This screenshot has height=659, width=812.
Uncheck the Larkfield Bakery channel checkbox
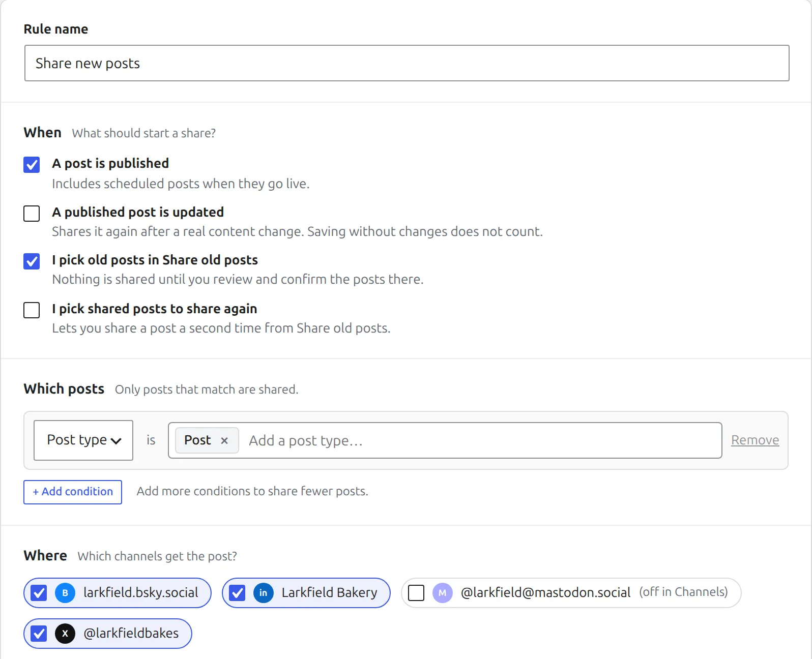[237, 593]
